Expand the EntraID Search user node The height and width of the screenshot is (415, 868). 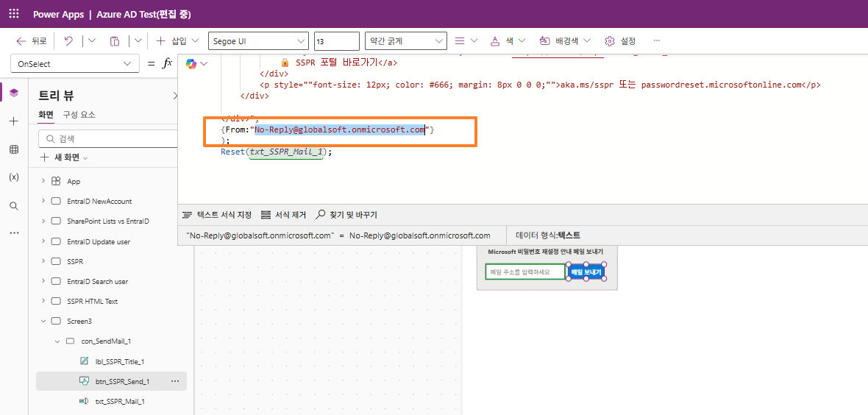tap(43, 282)
